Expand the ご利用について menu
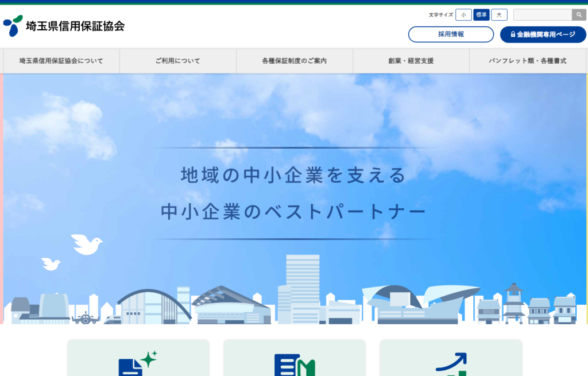This screenshot has width=588, height=376. coord(178,61)
